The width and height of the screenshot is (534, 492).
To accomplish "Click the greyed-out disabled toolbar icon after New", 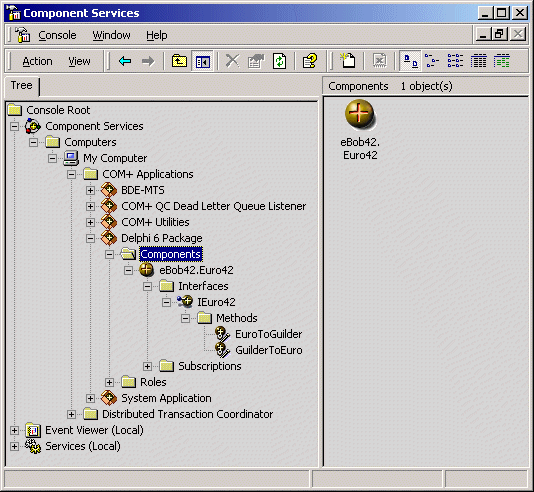I will tap(379, 61).
